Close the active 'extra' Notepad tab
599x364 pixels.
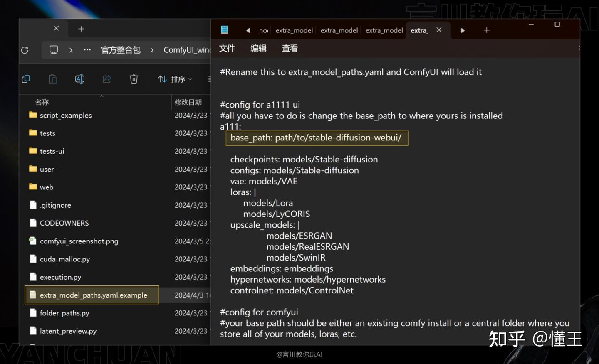click(439, 30)
